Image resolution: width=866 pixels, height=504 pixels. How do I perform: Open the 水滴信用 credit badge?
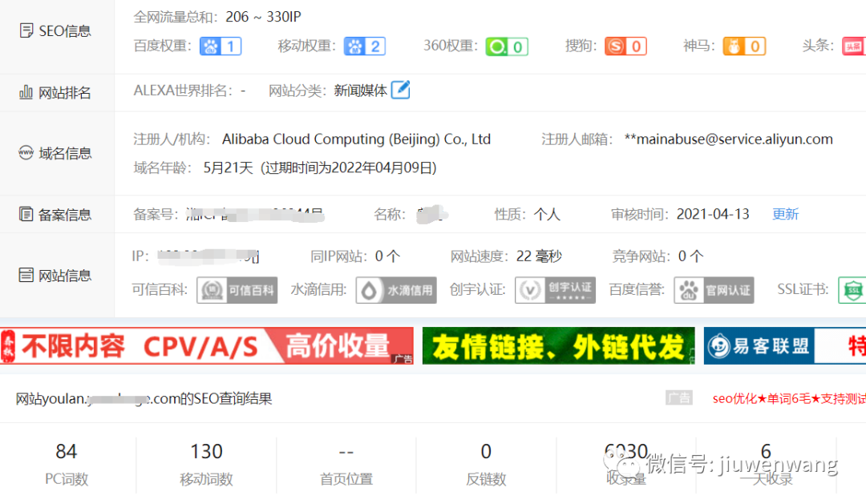[x=396, y=290]
